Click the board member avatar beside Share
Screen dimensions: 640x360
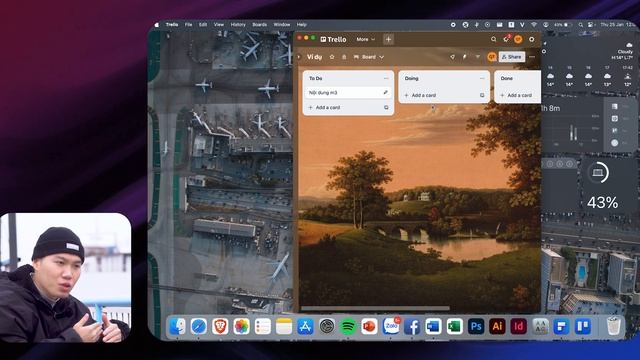coord(492,57)
